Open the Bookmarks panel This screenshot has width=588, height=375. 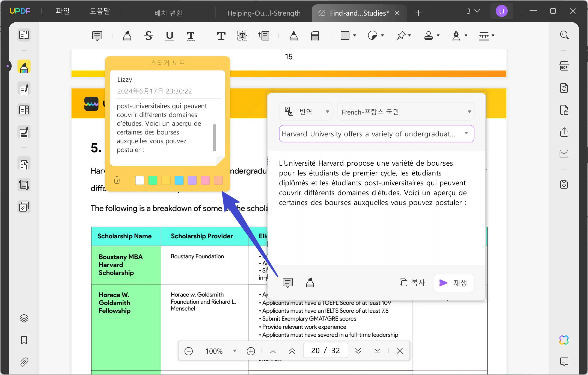24,340
